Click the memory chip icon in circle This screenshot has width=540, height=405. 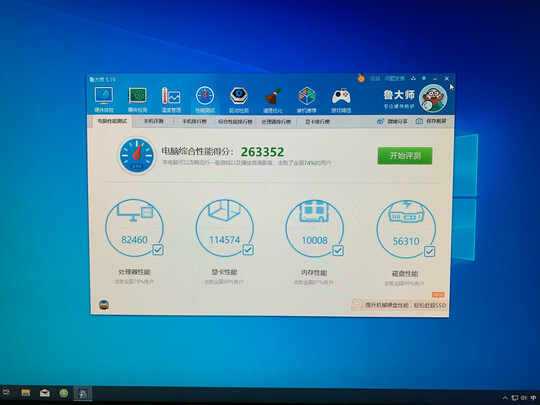[314, 211]
